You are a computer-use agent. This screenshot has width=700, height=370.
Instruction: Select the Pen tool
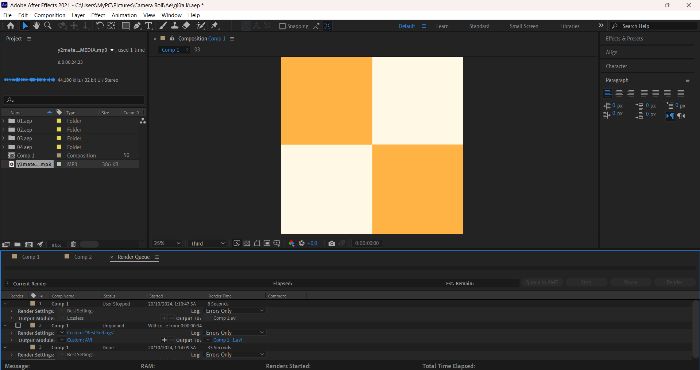coord(138,26)
